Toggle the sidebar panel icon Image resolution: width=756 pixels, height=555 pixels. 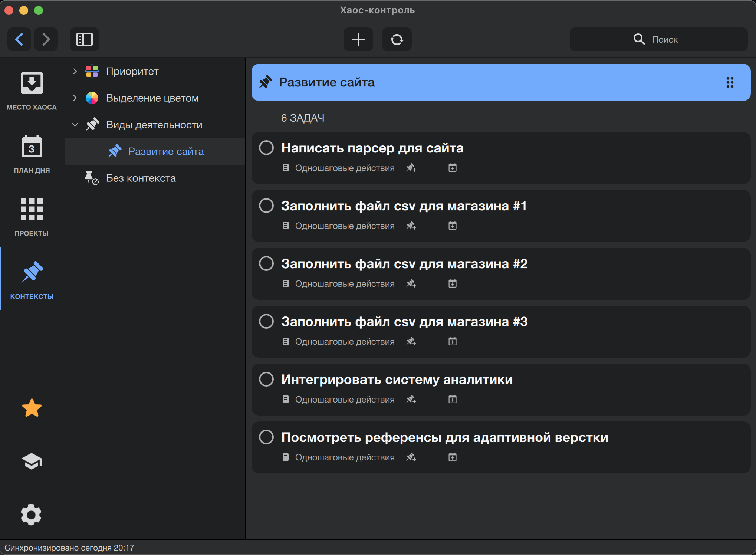(84, 39)
